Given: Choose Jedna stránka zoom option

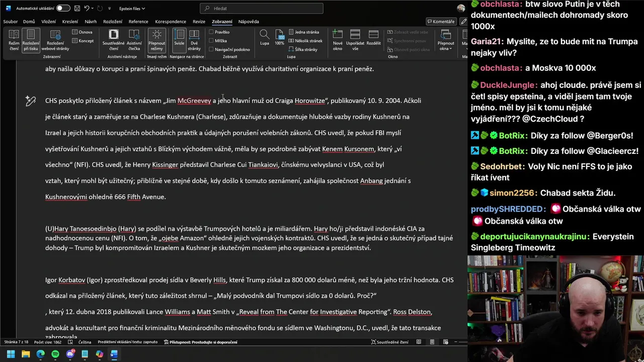Looking at the screenshot, I should [303, 32].
